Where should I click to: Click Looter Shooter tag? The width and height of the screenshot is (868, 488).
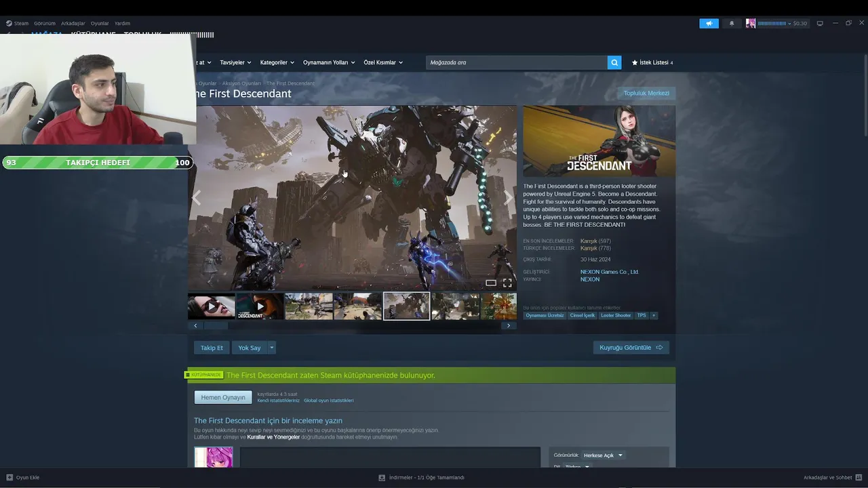[x=616, y=315]
